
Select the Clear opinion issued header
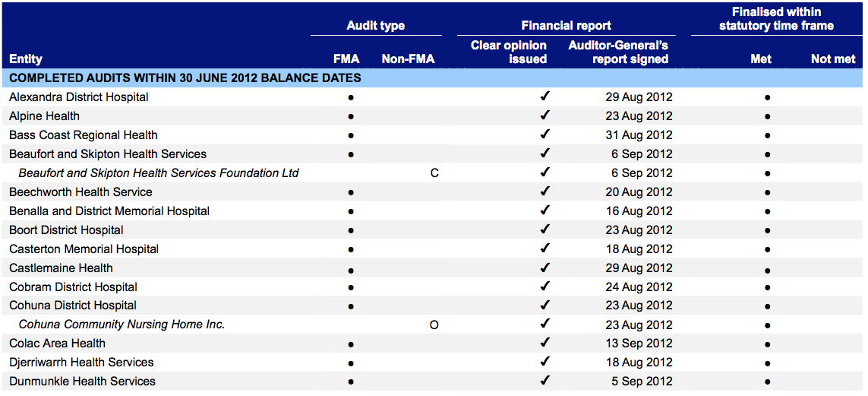(509, 52)
